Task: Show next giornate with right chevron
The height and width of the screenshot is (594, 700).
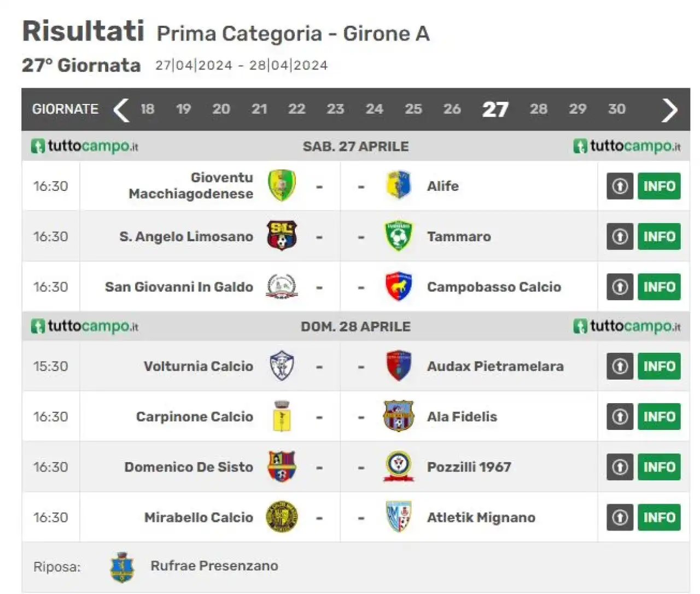Action: pos(669,109)
